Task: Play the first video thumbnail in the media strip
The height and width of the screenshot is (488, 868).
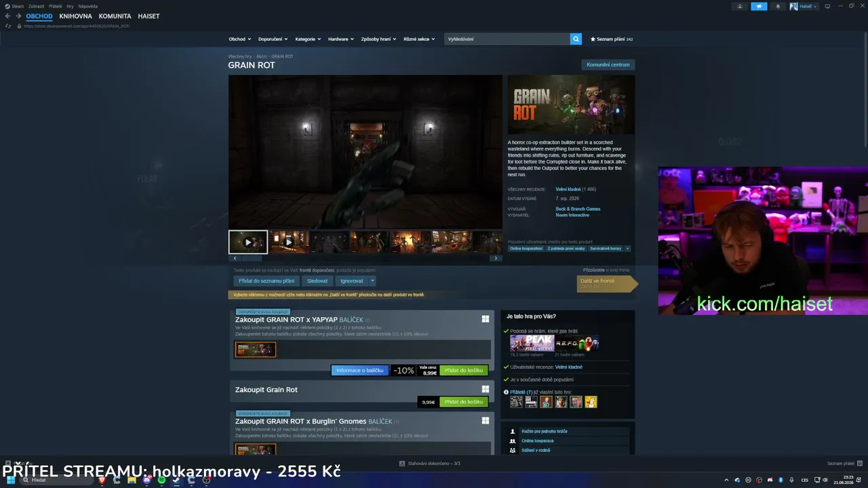Action: click(x=248, y=242)
